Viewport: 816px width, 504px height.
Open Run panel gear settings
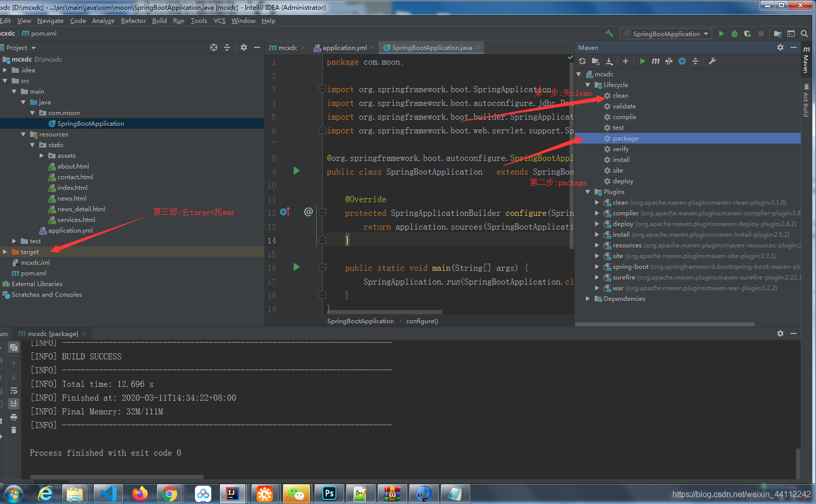780,333
